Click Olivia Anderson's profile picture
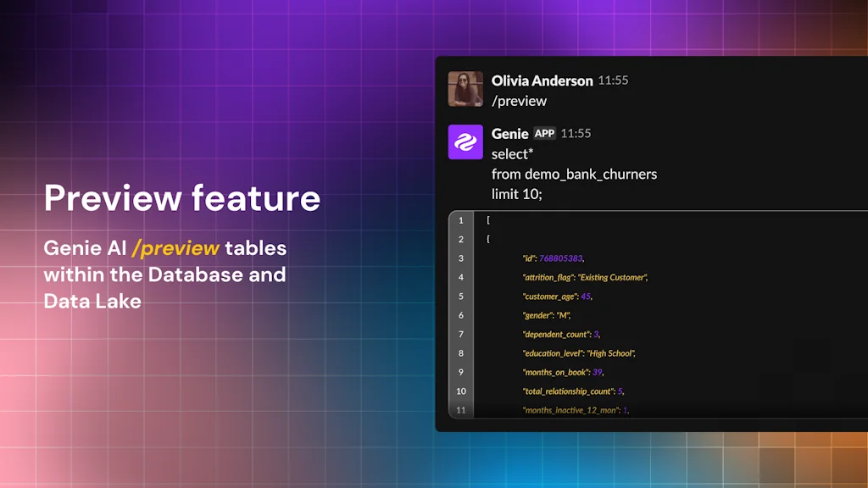Screen dimensions: 868x488 (x=465, y=89)
